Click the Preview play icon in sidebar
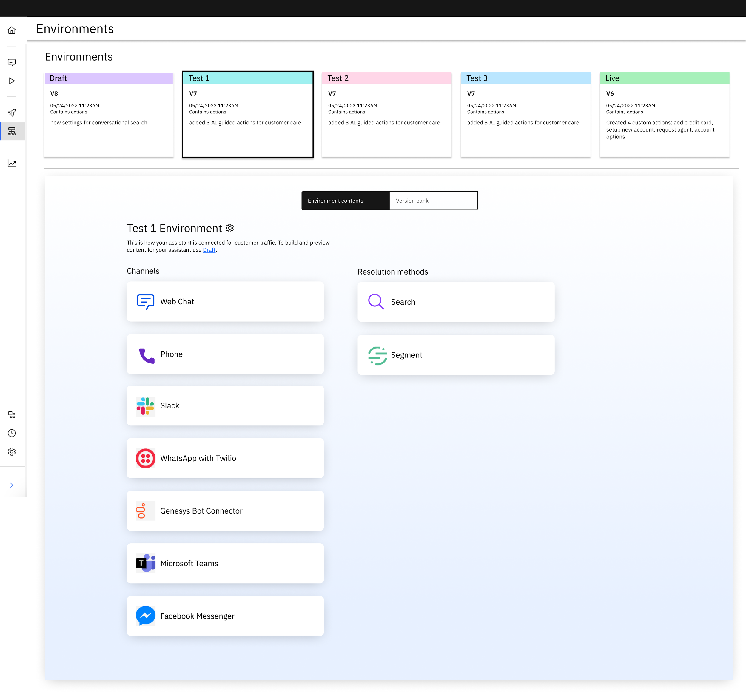 coord(12,81)
